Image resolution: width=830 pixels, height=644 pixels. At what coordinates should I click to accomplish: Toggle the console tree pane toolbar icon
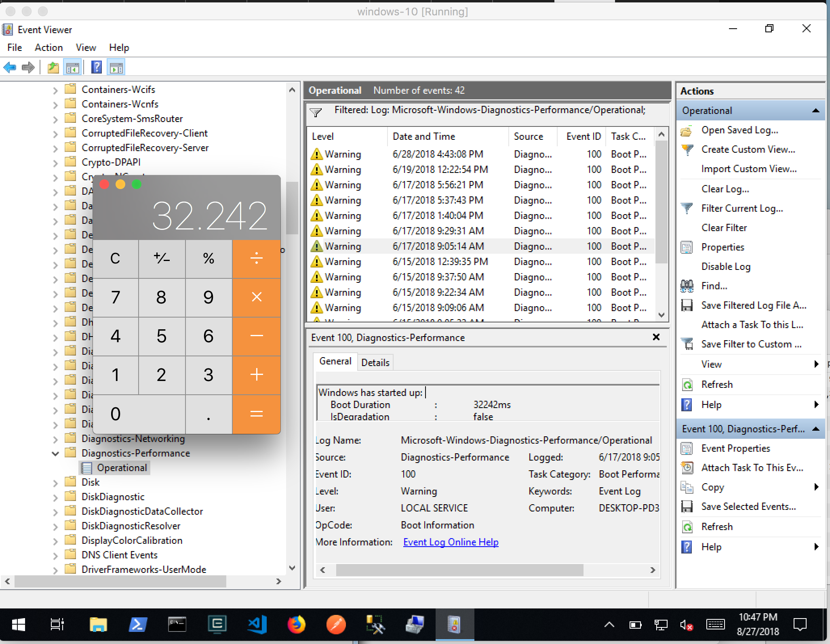point(73,67)
